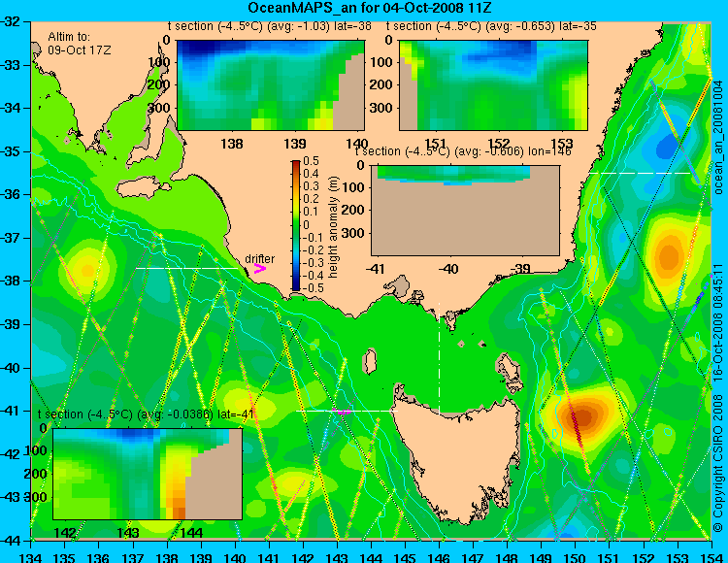This screenshot has width=728, height=563.
Task: Click the 'ocean_an_20081004' vertical text
Action: point(718,138)
